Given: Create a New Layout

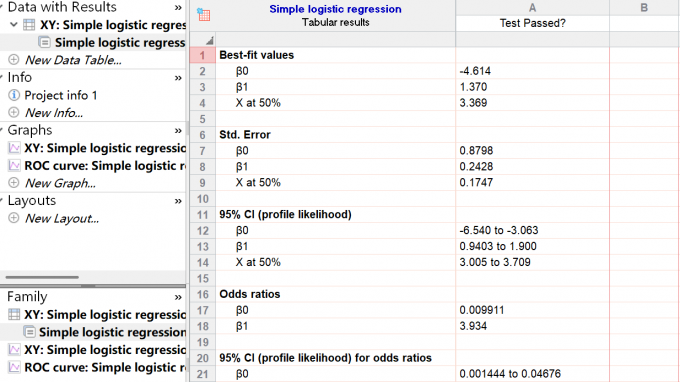Looking at the screenshot, I should click(x=62, y=218).
